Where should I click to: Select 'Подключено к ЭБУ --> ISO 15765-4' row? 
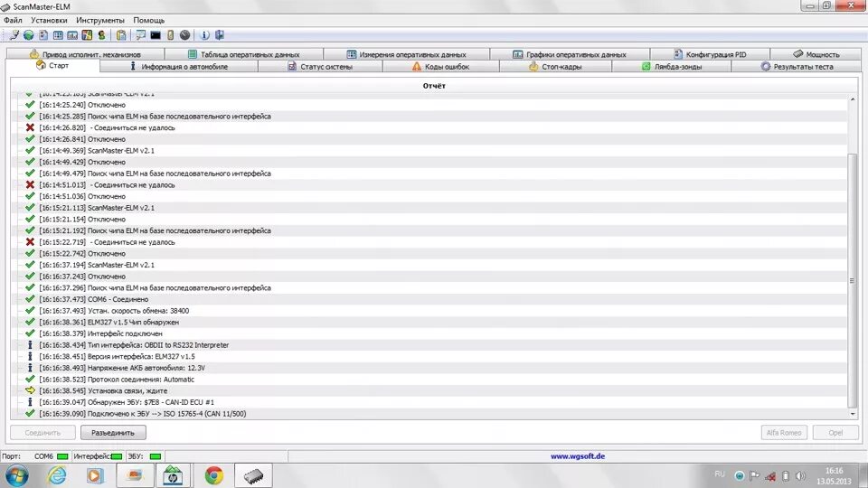tap(429, 413)
